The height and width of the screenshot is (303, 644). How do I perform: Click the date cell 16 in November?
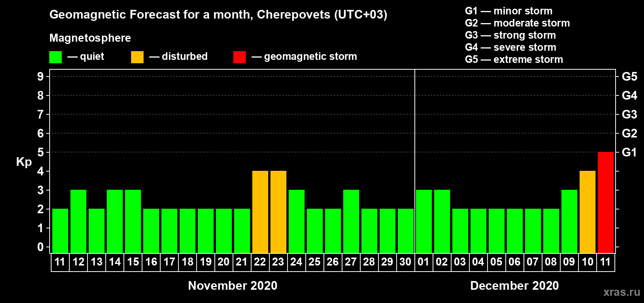point(151,262)
